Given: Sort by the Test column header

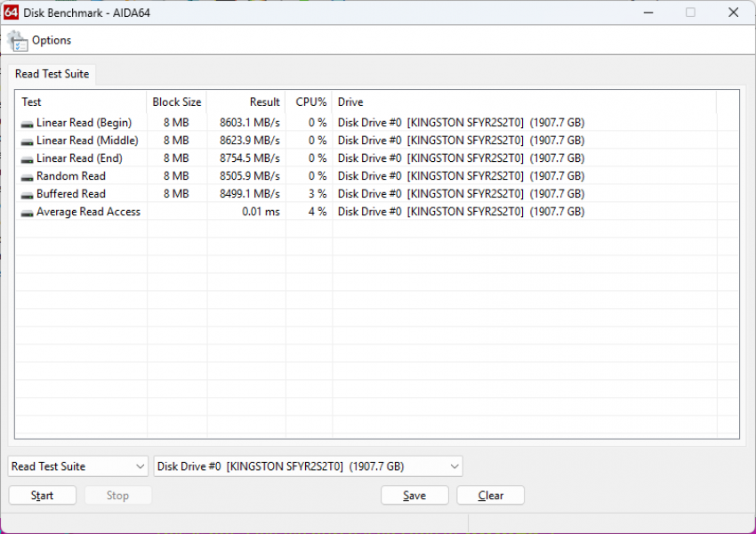Looking at the screenshot, I should coord(81,101).
